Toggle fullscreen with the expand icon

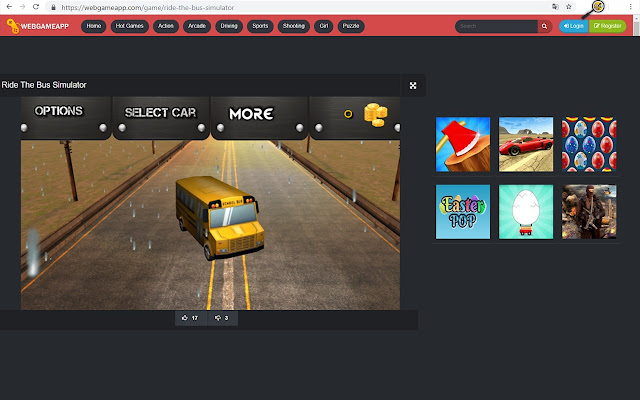tap(413, 85)
